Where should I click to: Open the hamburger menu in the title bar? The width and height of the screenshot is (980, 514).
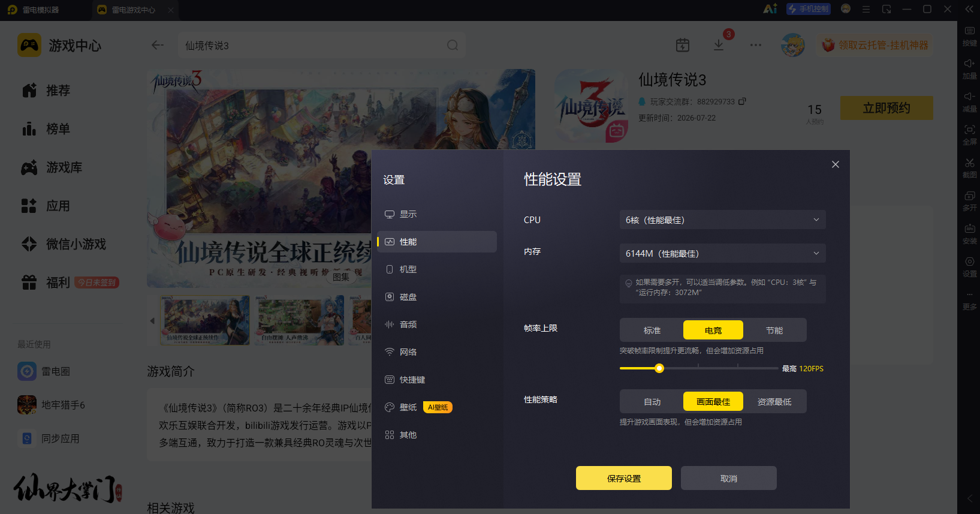click(866, 9)
